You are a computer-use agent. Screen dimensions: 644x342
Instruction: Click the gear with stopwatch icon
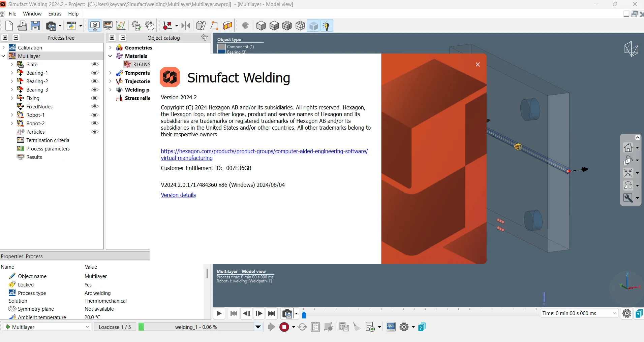tap(150, 26)
